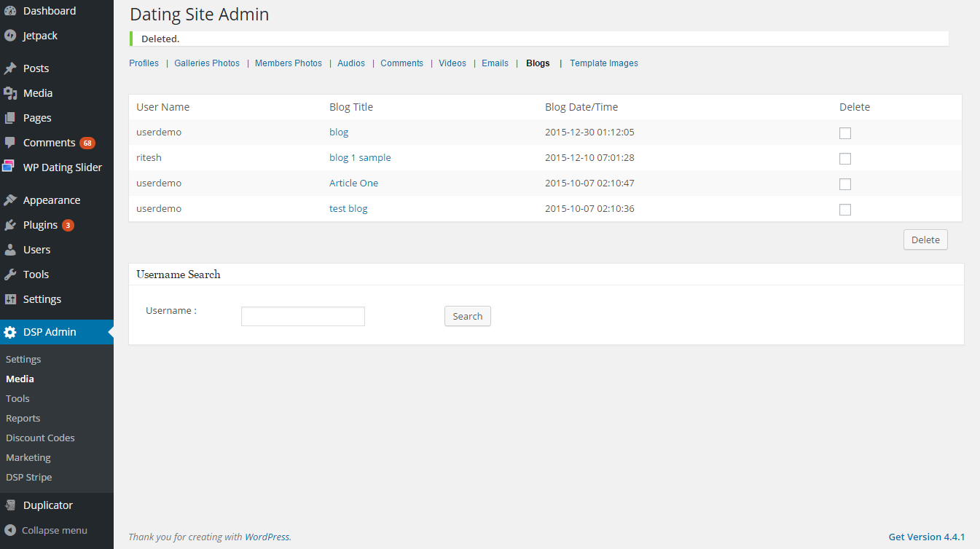Screen dimensions: 980x549
Task: Select the Posts pushpin icon
Action: (10, 68)
